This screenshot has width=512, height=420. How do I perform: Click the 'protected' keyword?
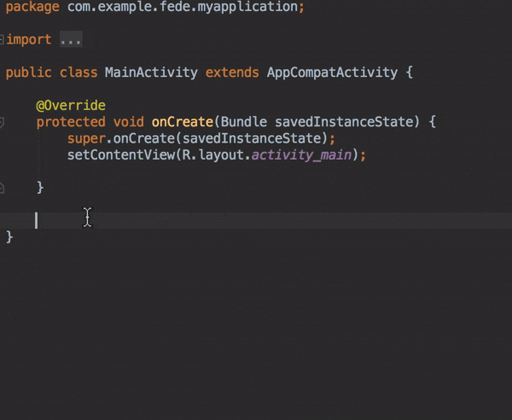[71, 122]
